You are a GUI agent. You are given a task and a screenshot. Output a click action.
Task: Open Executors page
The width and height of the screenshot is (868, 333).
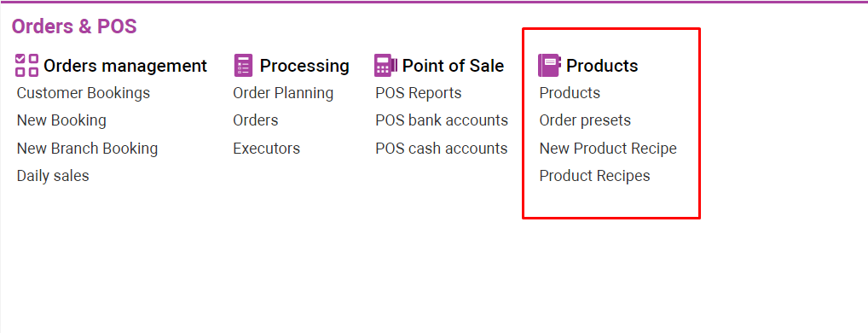pyautogui.click(x=267, y=149)
